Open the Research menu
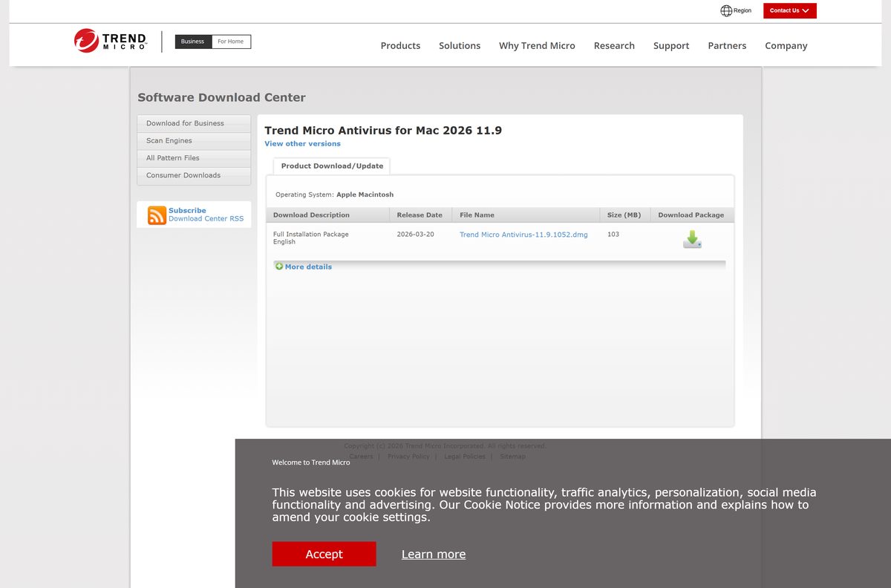 click(614, 45)
